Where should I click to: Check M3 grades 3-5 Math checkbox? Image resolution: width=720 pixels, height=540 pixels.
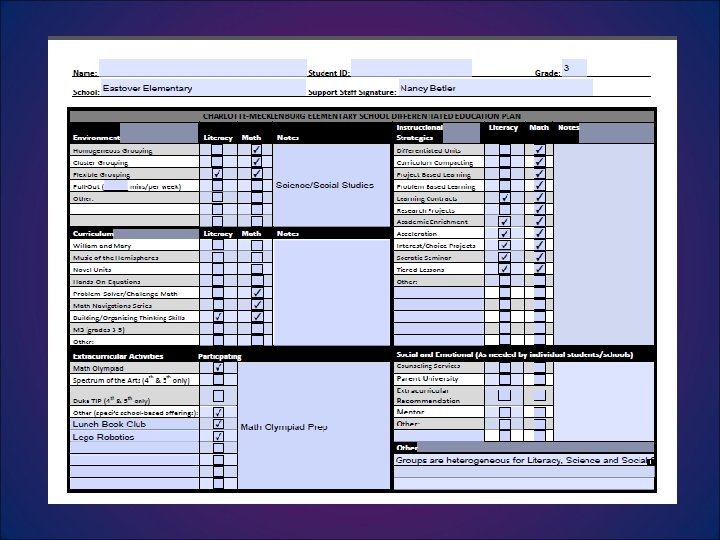click(x=257, y=329)
